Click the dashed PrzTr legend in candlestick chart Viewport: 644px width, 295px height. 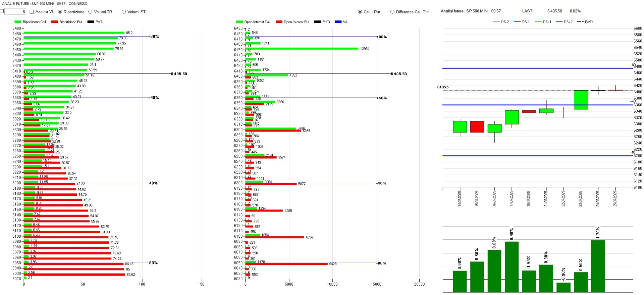click(580, 22)
